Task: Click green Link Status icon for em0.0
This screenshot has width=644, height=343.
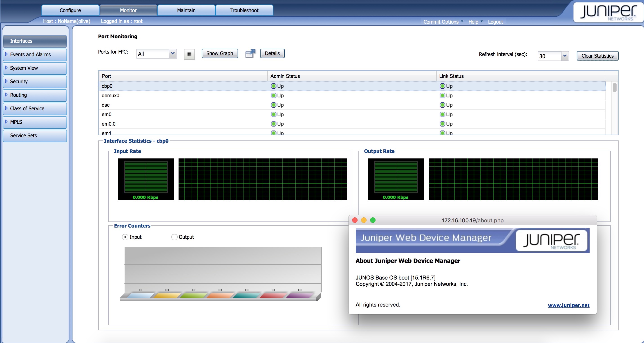Action: (x=442, y=124)
